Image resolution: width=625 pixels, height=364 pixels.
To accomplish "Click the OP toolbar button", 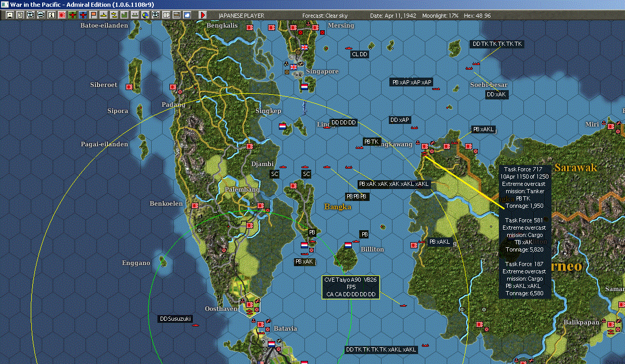I will (166, 15).
